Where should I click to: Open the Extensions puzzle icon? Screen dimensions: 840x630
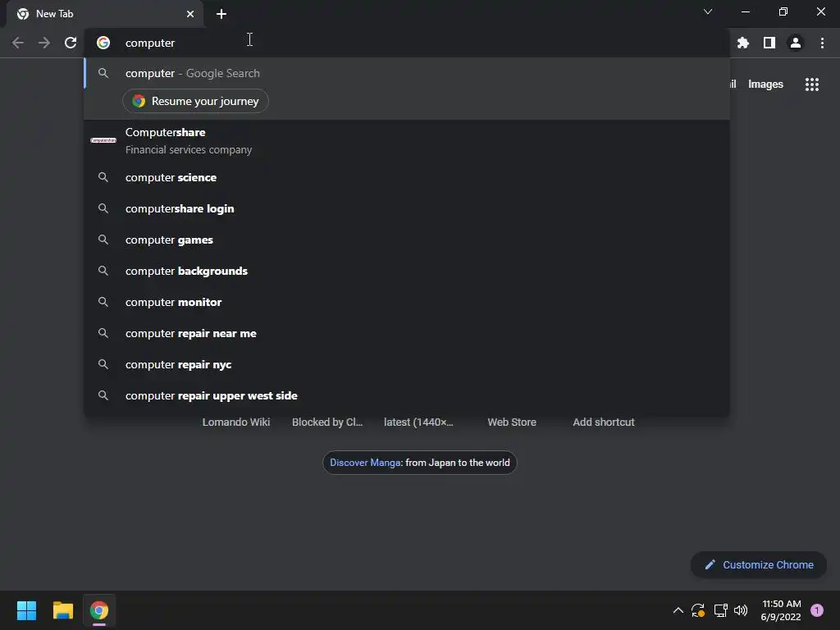point(743,43)
